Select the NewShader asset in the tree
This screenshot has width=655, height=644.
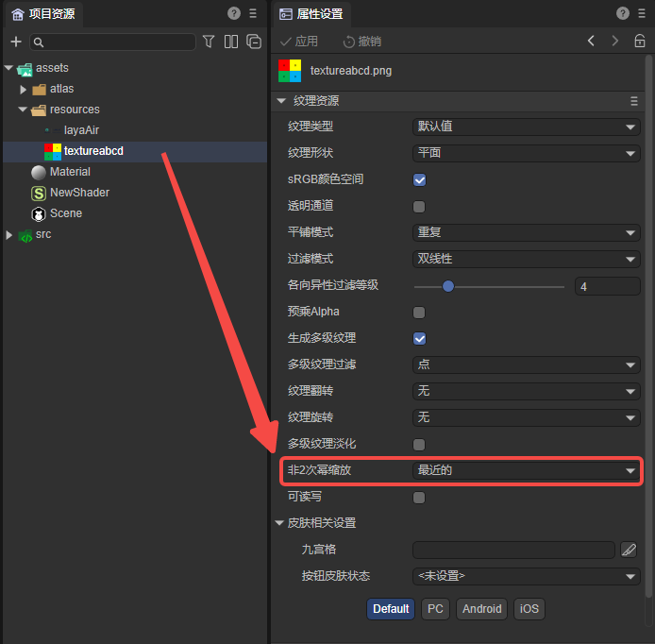tap(79, 193)
